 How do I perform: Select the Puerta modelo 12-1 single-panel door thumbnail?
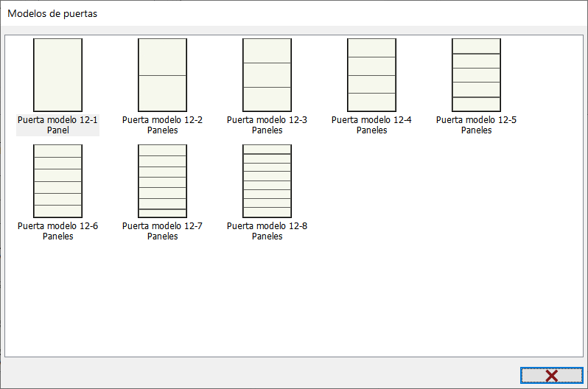click(57, 75)
